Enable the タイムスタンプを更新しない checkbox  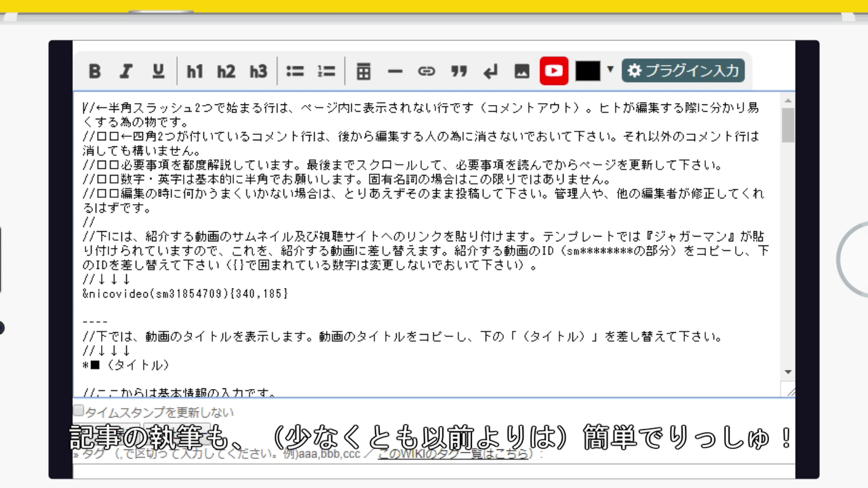pyautogui.click(x=78, y=409)
